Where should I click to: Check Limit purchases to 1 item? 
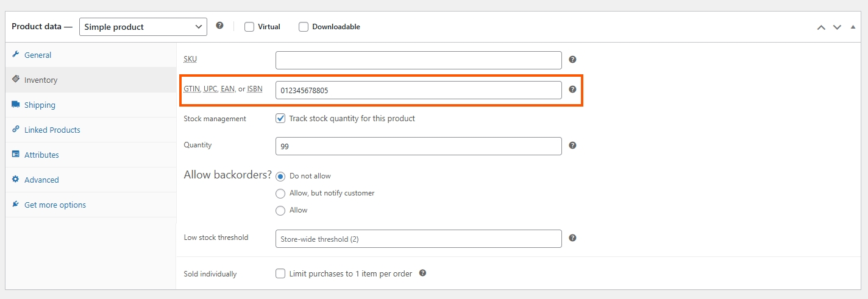pyautogui.click(x=280, y=274)
